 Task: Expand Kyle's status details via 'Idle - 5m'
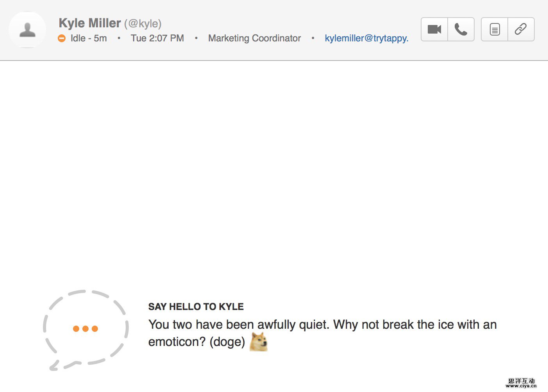[x=89, y=38]
